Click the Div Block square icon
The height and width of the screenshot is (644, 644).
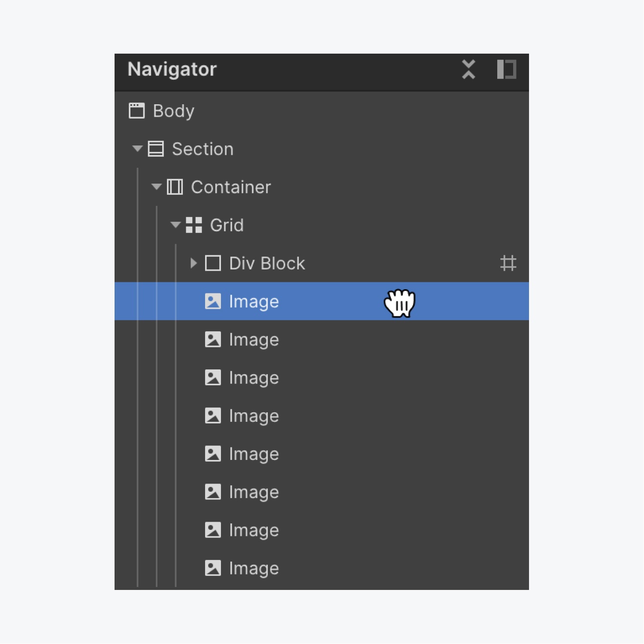coord(213,263)
